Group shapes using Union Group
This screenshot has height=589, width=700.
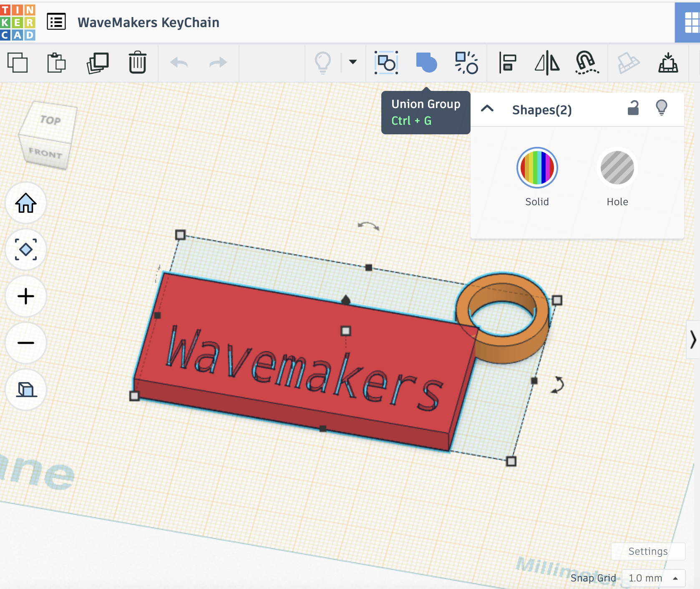tap(426, 63)
